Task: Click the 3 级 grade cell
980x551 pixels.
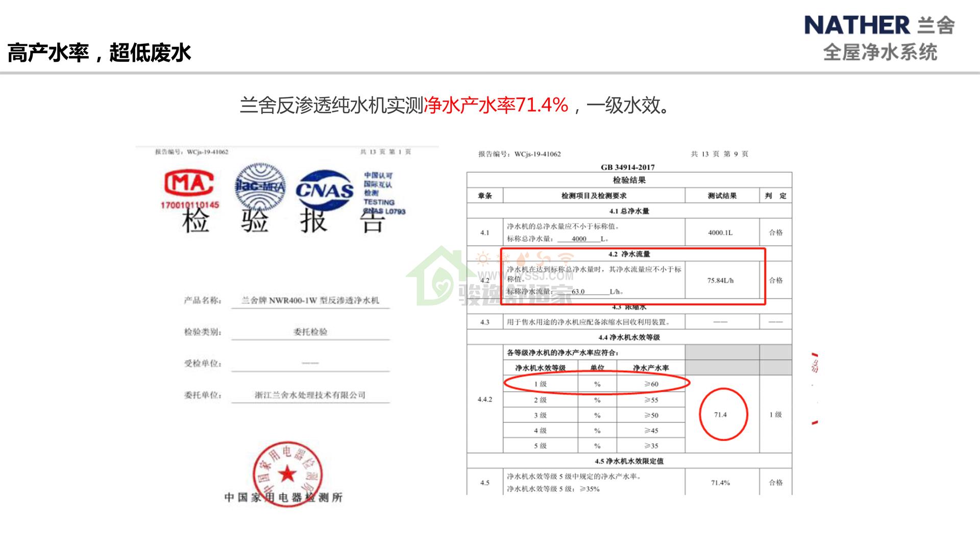Action: click(541, 415)
